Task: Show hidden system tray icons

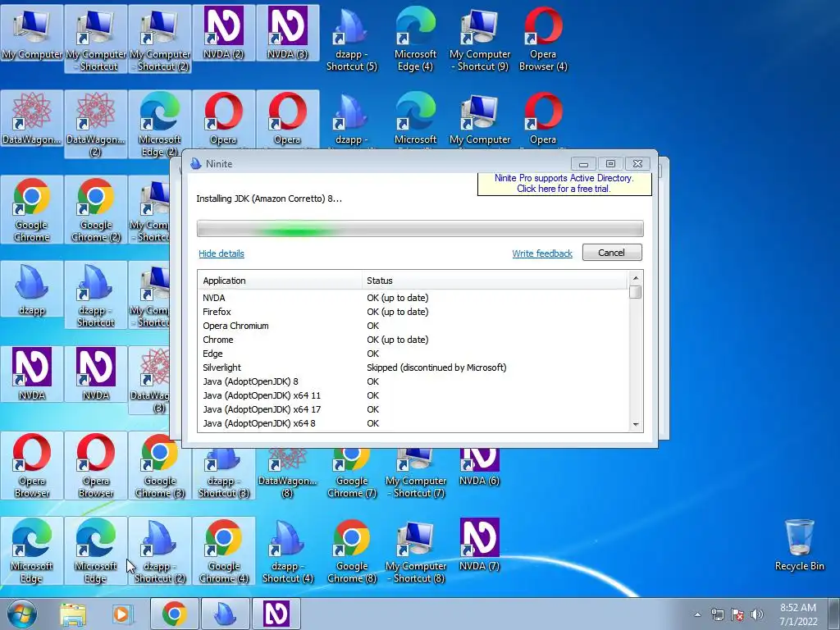Action: point(697,614)
